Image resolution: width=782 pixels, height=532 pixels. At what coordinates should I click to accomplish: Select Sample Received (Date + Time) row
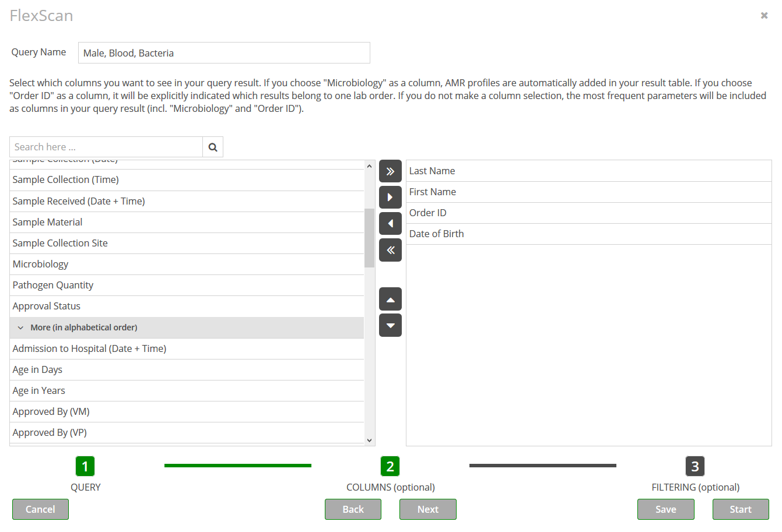point(187,202)
